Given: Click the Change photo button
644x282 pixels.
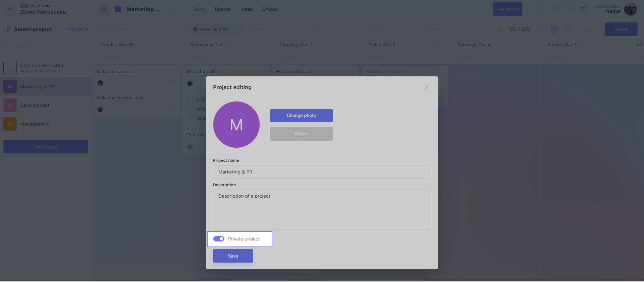Looking at the screenshot, I should [301, 116].
